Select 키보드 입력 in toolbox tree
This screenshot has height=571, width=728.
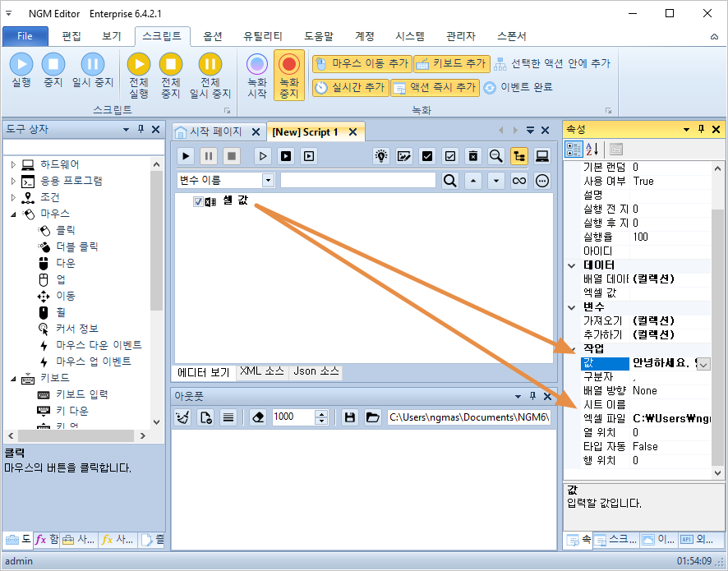pyautogui.click(x=81, y=394)
